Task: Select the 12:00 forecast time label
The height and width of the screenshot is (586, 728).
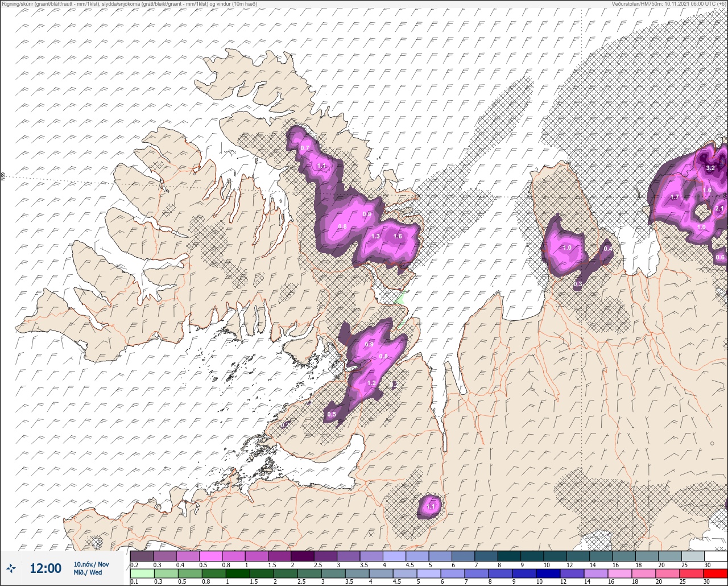Action: tap(45, 568)
